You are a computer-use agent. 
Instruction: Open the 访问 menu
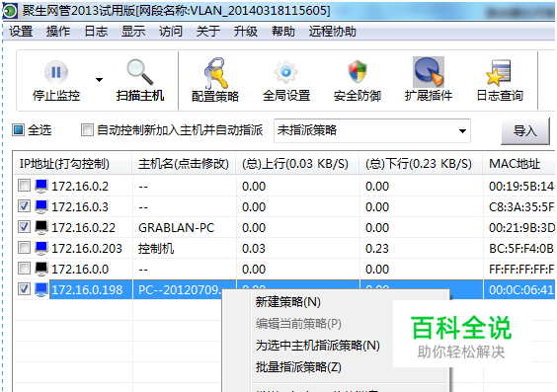pos(171,32)
